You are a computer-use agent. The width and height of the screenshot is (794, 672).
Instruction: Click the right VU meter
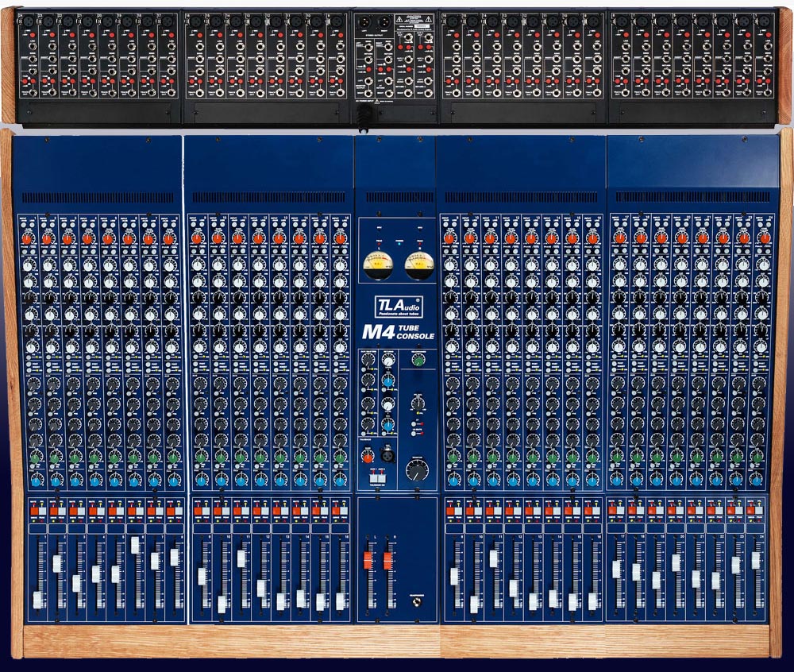[418, 266]
